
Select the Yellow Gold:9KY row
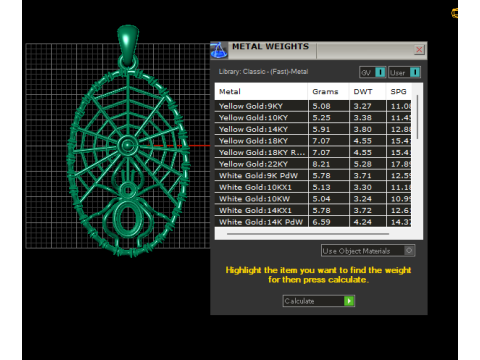coord(313,106)
